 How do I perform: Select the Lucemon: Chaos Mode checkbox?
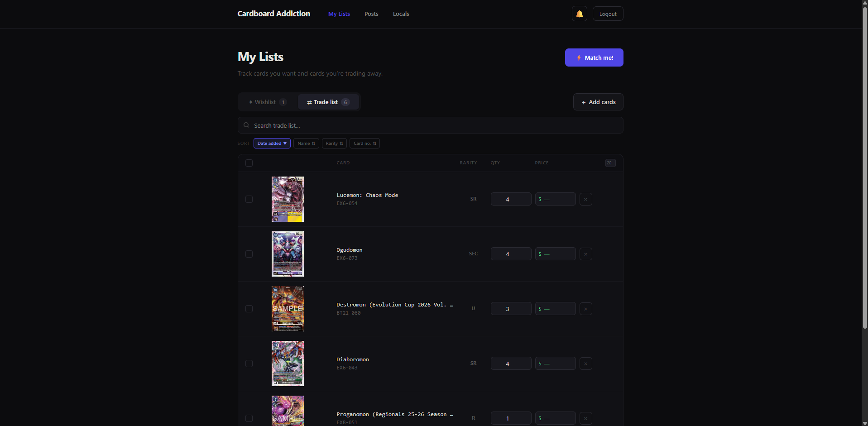[x=249, y=199]
